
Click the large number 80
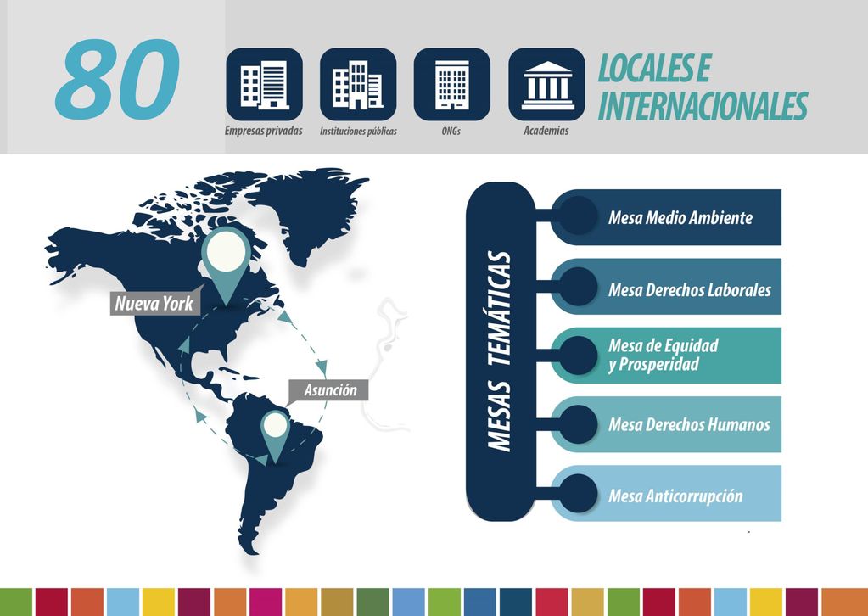coord(118,79)
